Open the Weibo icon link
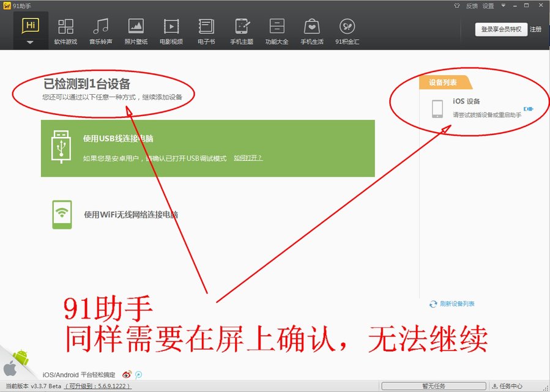550x392 pixels. tap(127, 374)
